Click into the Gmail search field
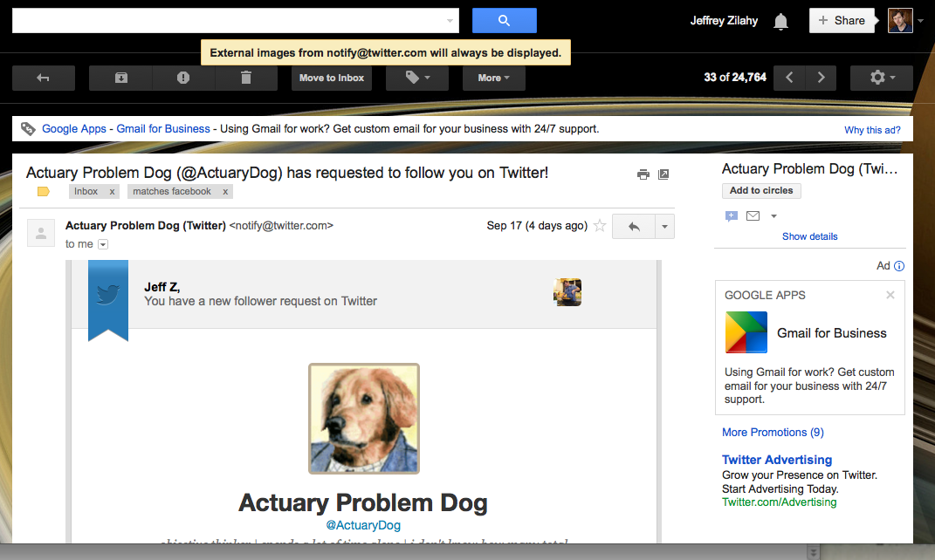Screen dimensions: 935x560 click(x=227, y=20)
